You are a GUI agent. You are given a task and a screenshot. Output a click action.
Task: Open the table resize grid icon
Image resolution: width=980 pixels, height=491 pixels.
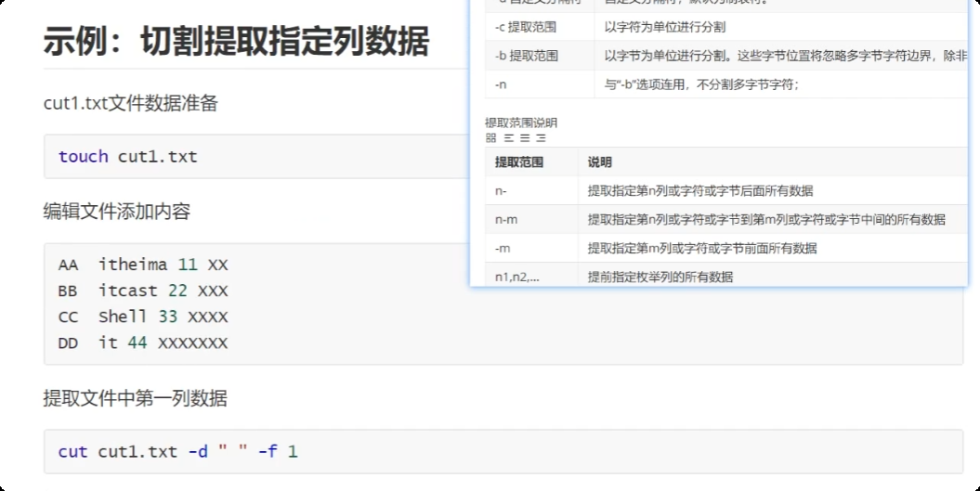point(490,138)
